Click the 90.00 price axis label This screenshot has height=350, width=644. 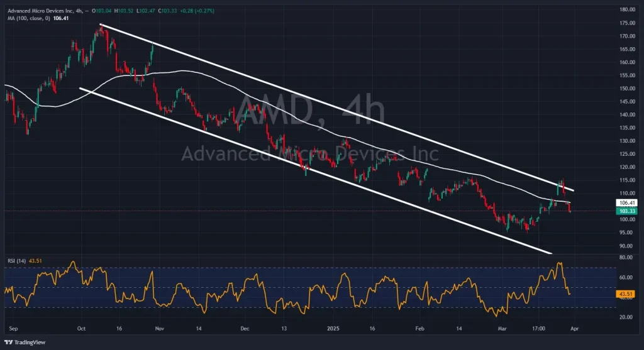(x=626, y=246)
